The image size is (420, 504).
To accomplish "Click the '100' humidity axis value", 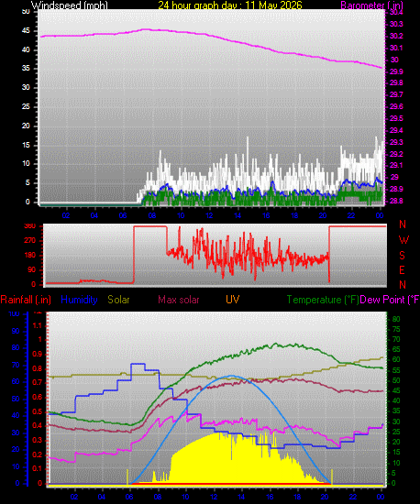I will point(14,313).
